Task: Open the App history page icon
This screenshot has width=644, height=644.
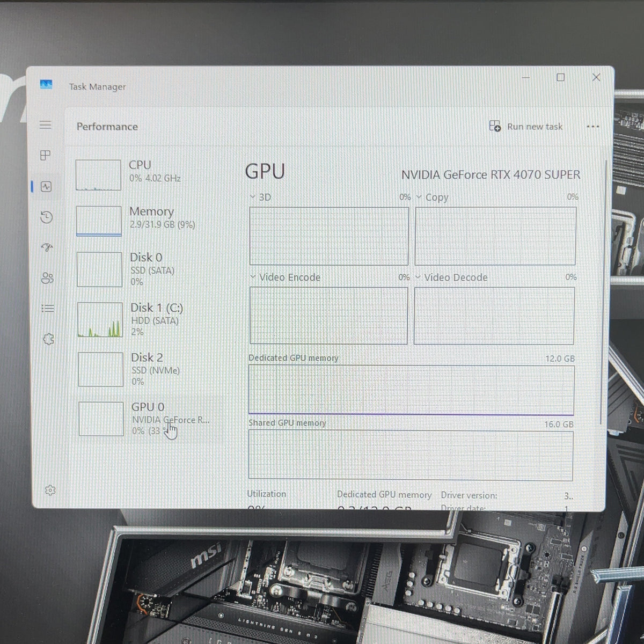Action: pyautogui.click(x=47, y=217)
